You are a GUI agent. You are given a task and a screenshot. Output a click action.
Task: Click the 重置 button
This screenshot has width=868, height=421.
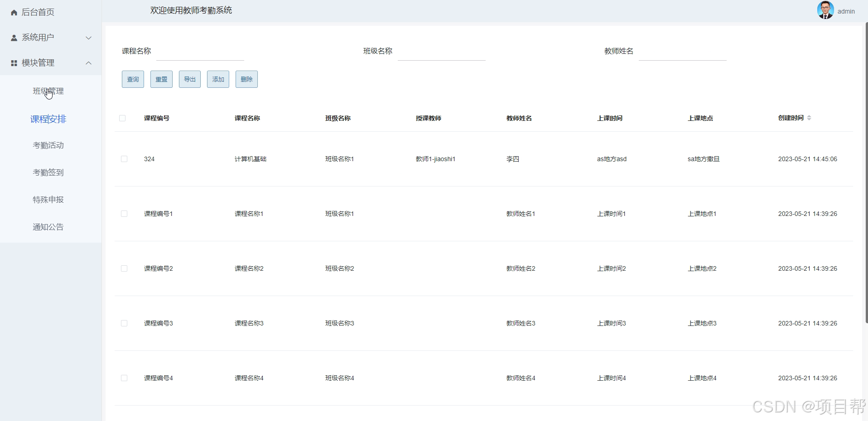point(161,79)
